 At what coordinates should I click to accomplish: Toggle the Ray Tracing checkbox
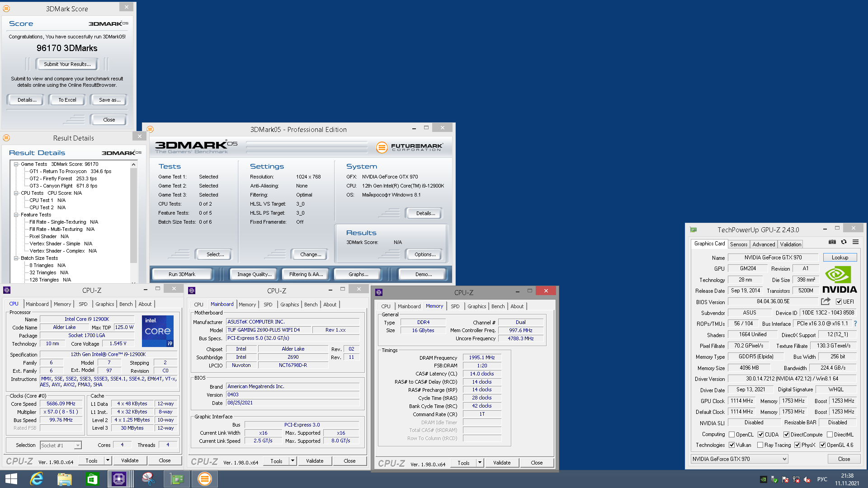(760, 445)
